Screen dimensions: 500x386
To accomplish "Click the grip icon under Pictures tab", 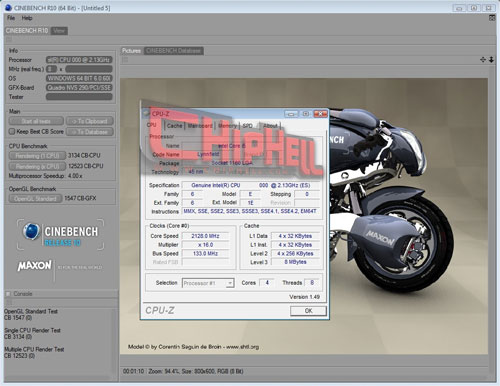I will (x=125, y=60).
